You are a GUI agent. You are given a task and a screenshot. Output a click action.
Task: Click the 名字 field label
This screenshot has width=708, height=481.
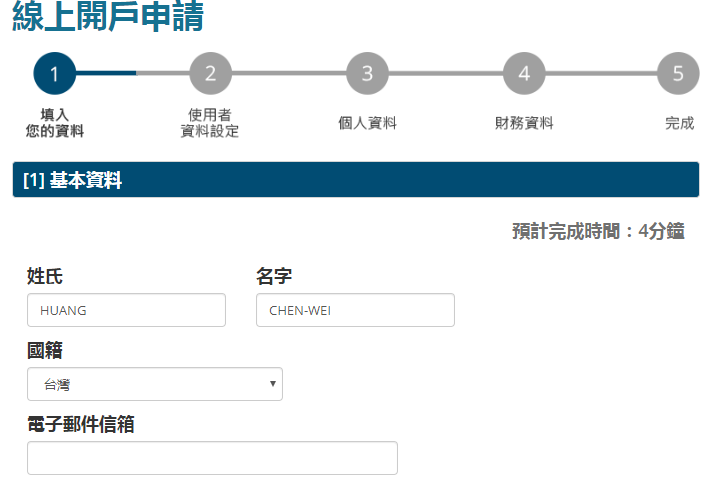pos(274,276)
